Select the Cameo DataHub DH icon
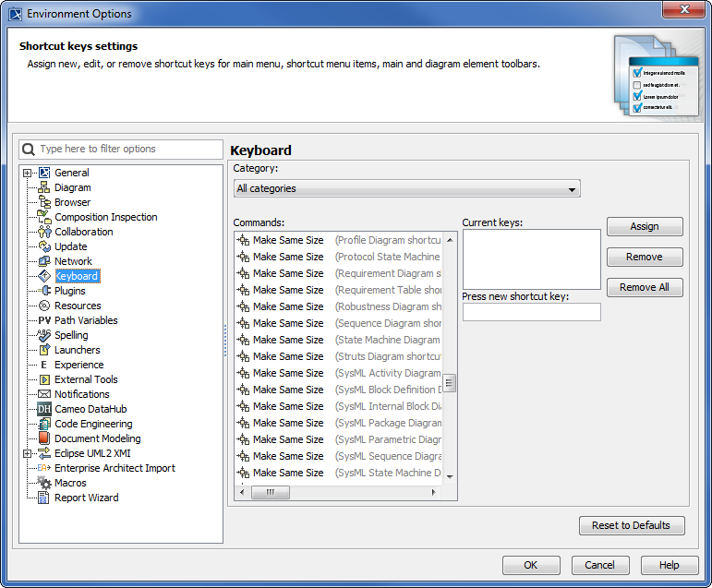The width and height of the screenshot is (712, 588). 44,409
